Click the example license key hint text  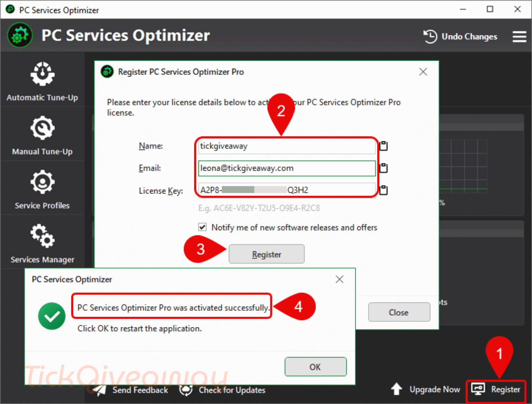(259, 208)
